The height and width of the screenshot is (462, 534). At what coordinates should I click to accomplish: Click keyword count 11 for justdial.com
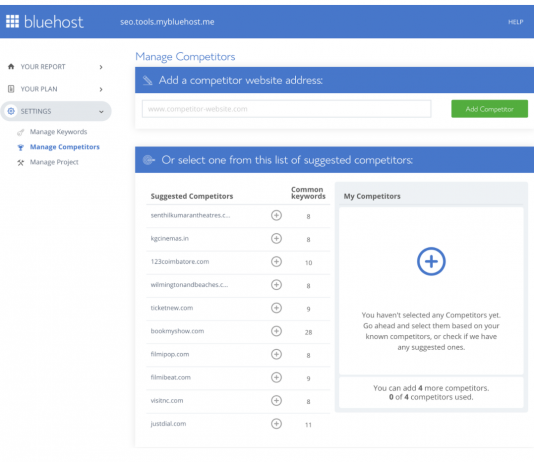point(308,425)
